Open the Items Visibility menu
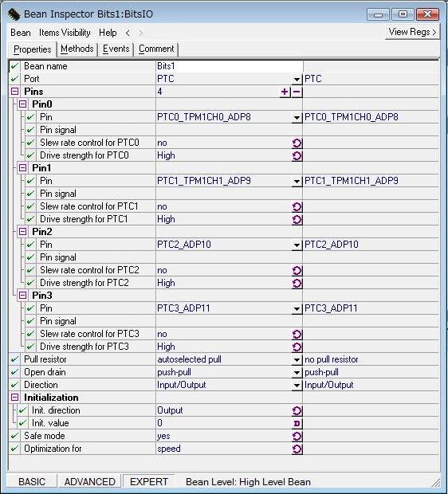This screenshot has height=494, width=448. 65,33
